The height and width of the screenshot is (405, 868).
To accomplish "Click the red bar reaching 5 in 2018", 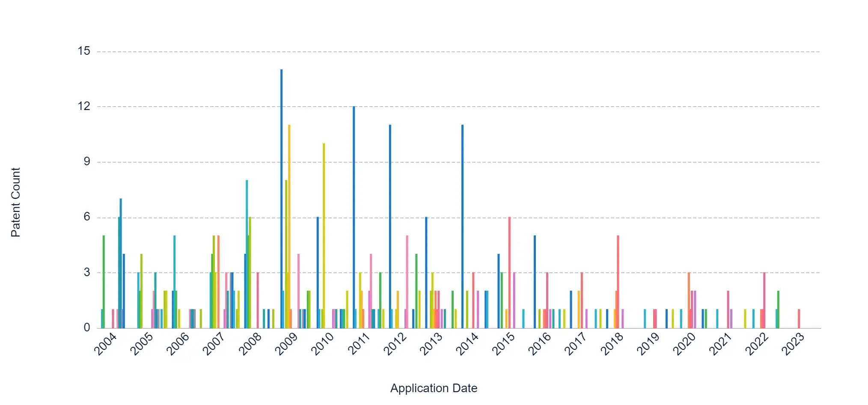I will (618, 282).
